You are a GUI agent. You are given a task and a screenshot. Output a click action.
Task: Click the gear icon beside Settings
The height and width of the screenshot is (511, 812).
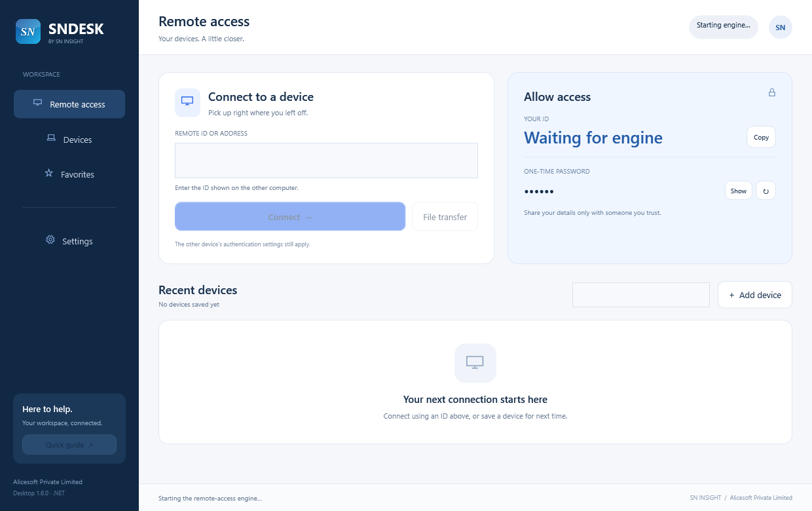pyautogui.click(x=50, y=240)
